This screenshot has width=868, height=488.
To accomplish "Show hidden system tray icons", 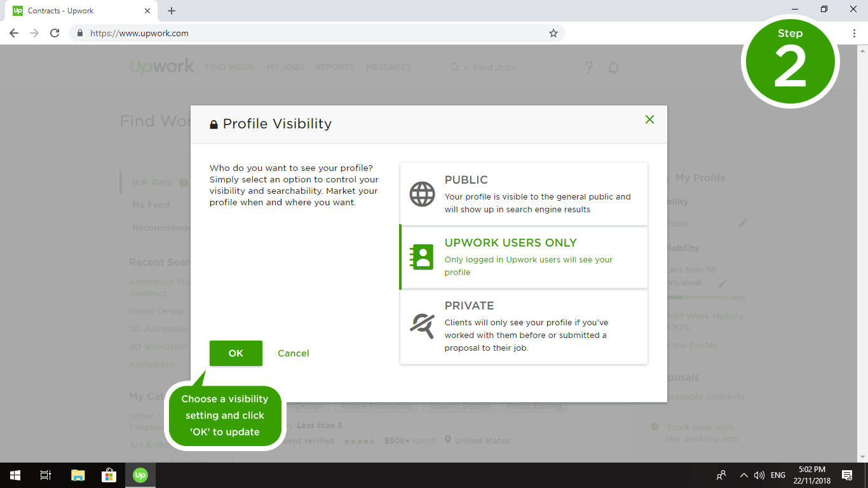I will tap(743, 475).
